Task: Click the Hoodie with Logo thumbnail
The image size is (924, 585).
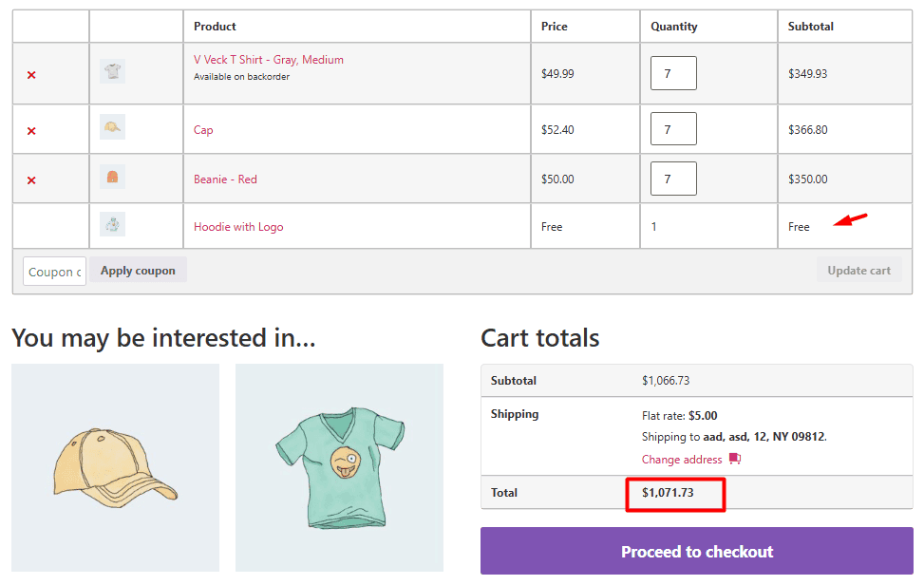Action: [x=112, y=225]
